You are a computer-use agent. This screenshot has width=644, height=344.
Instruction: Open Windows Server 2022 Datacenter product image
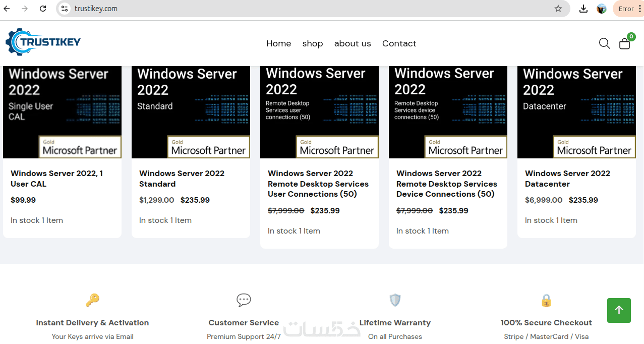pyautogui.click(x=576, y=112)
